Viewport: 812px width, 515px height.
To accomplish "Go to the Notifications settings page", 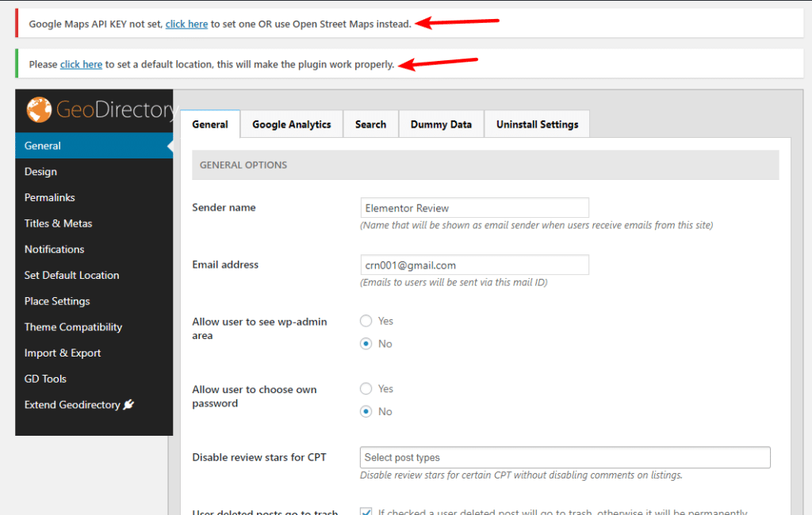I will tap(54, 249).
